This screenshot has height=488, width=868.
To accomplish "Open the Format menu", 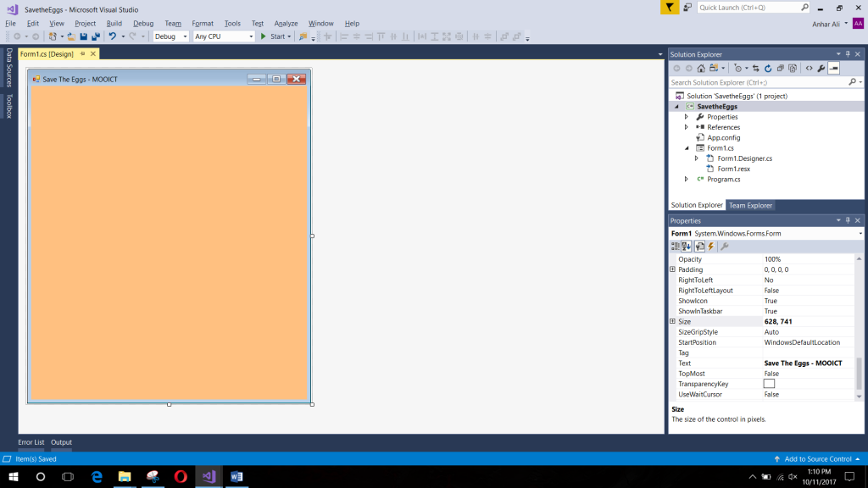I will [x=203, y=23].
